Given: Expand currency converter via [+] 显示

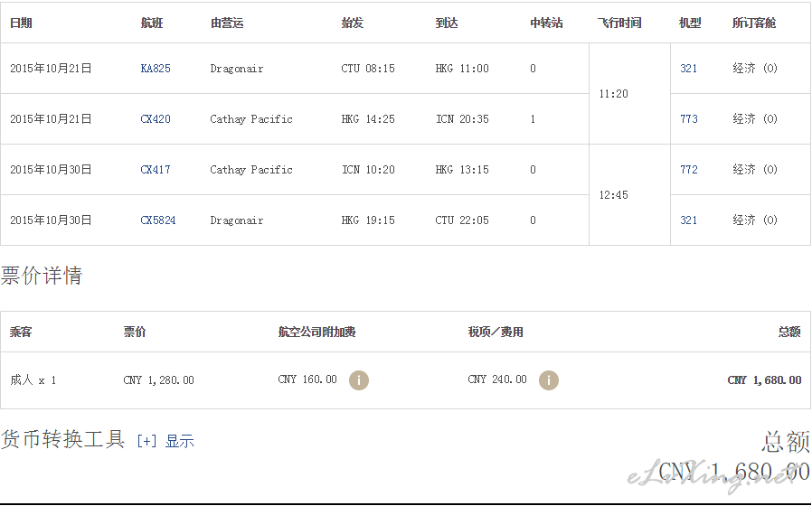Looking at the screenshot, I should pyautogui.click(x=165, y=442).
